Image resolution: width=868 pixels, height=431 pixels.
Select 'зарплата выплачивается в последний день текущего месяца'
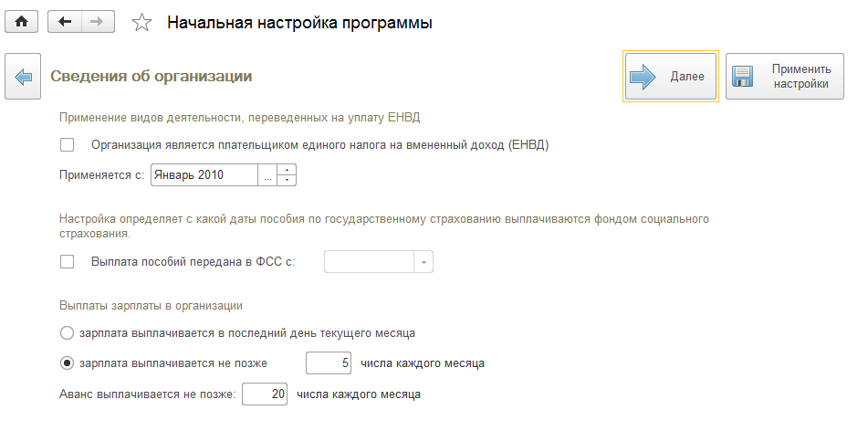pyautogui.click(x=67, y=332)
